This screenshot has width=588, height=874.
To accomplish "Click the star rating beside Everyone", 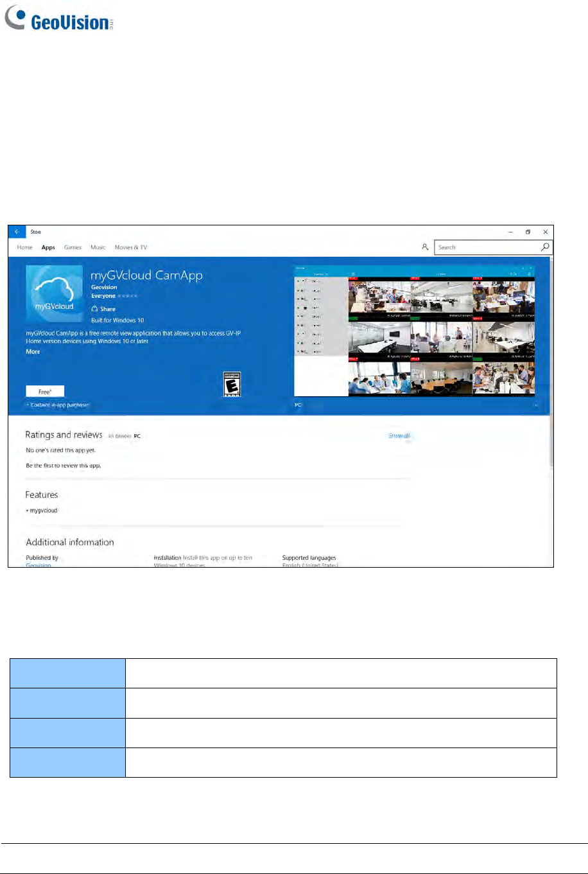I will 128,296.
